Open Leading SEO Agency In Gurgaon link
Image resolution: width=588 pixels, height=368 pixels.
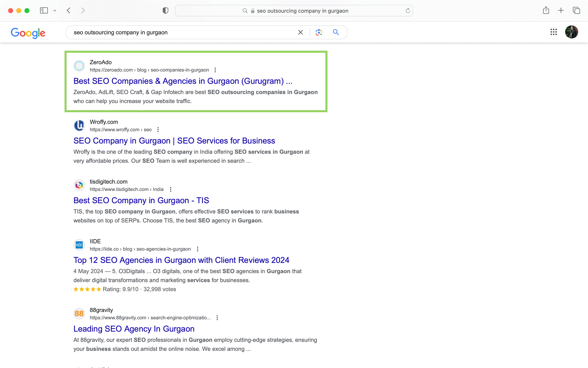point(134,329)
